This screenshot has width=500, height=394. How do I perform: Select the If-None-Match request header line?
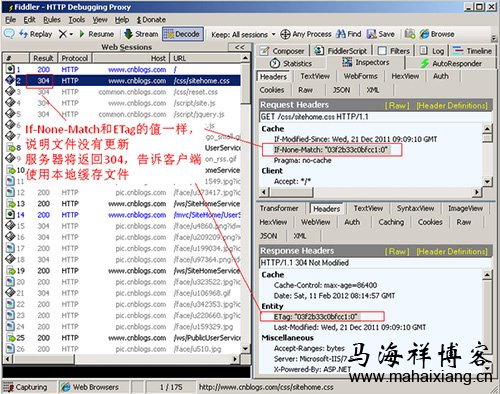coord(331,150)
